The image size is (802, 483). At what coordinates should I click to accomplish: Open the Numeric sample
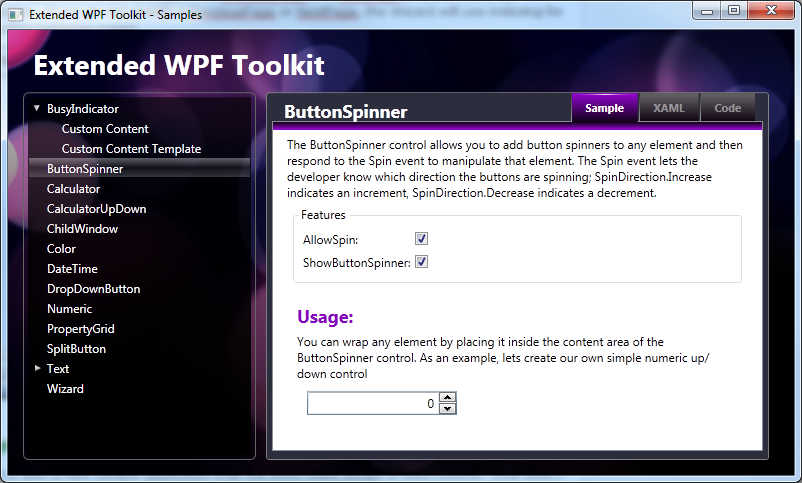(x=70, y=309)
